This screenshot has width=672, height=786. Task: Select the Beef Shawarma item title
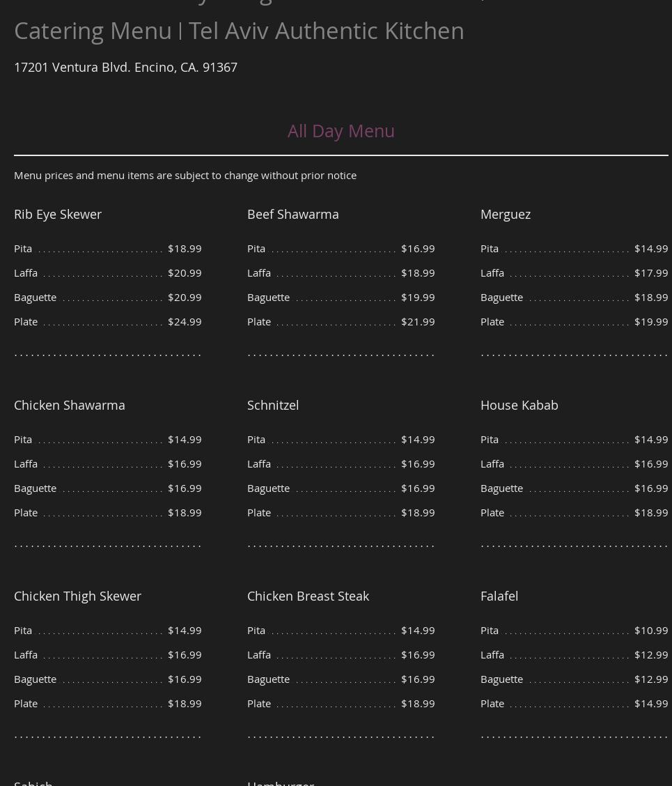pos(292,214)
